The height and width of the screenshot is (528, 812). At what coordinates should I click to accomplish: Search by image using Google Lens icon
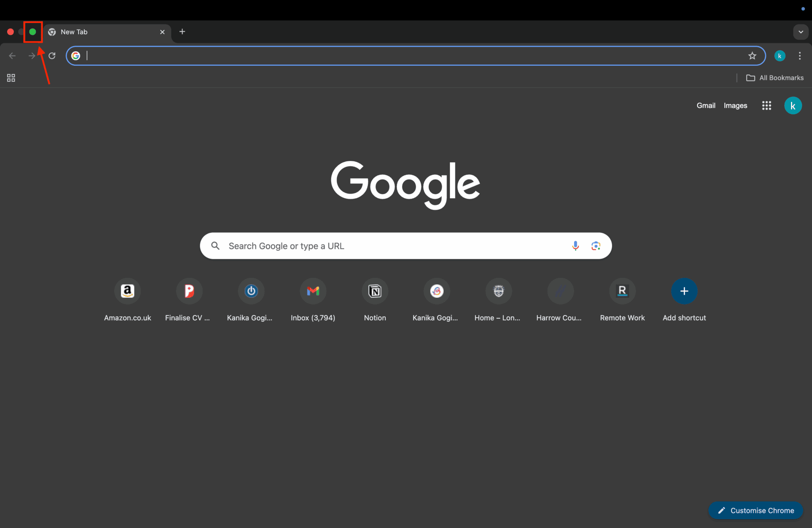596,246
